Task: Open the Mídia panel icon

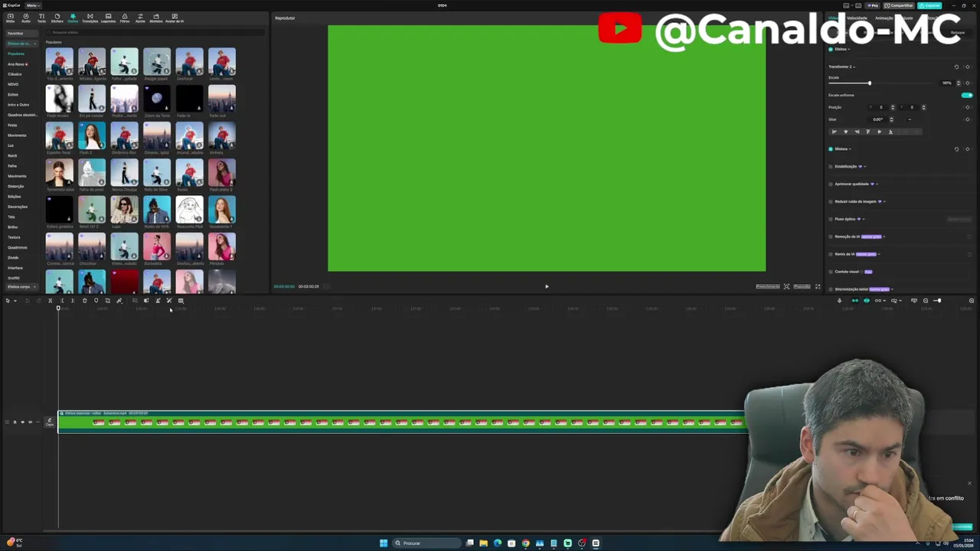Action: [x=10, y=18]
